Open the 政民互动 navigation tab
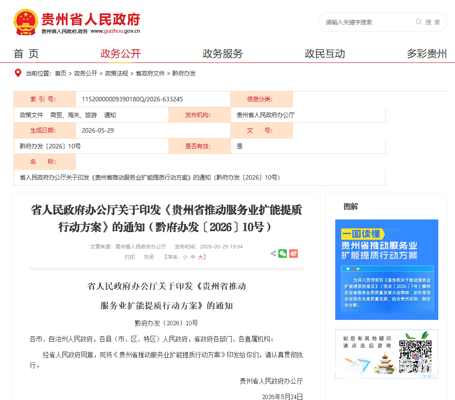 click(x=325, y=53)
